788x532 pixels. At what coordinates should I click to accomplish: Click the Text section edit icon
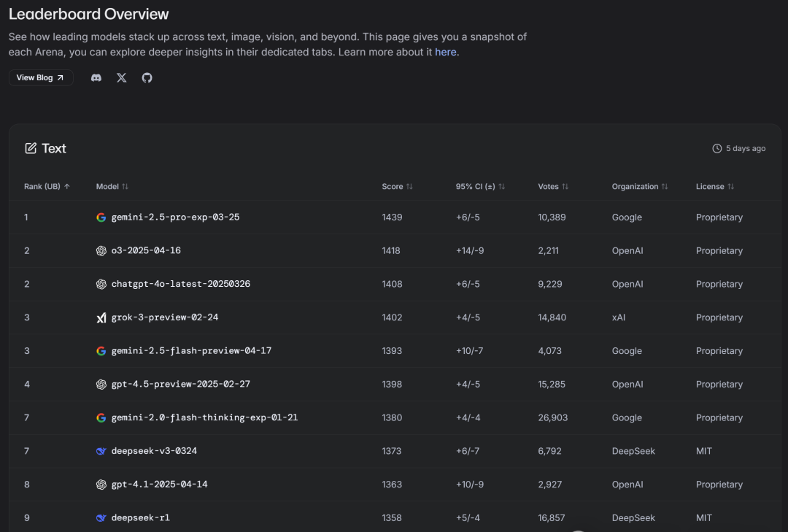(31, 148)
